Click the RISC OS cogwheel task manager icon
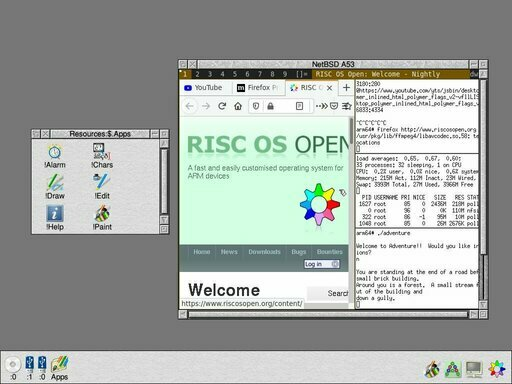Viewport: 512px width, 384px height. (x=497, y=369)
